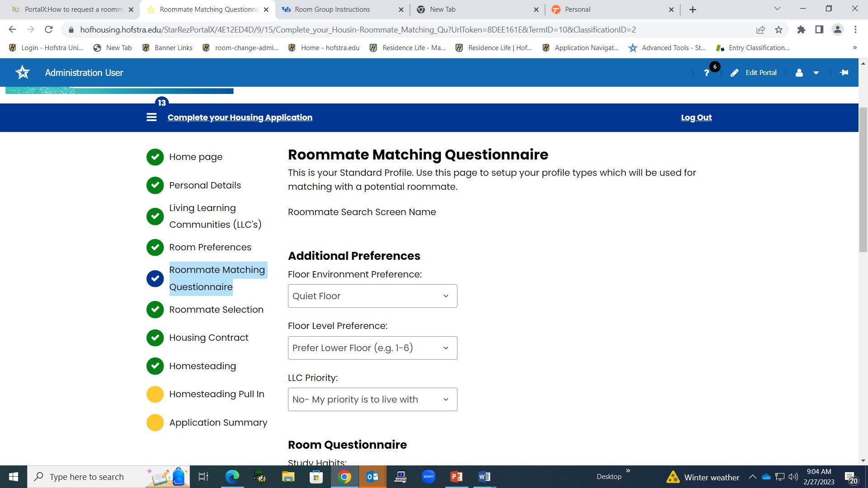The width and height of the screenshot is (868, 488).
Task: Click the help question mark icon
Action: [x=707, y=73]
